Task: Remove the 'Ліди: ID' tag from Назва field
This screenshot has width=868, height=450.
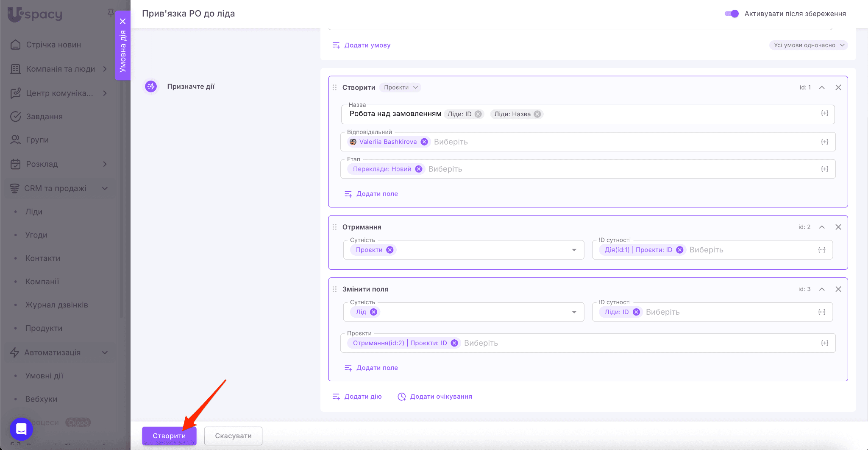Action: tap(478, 114)
